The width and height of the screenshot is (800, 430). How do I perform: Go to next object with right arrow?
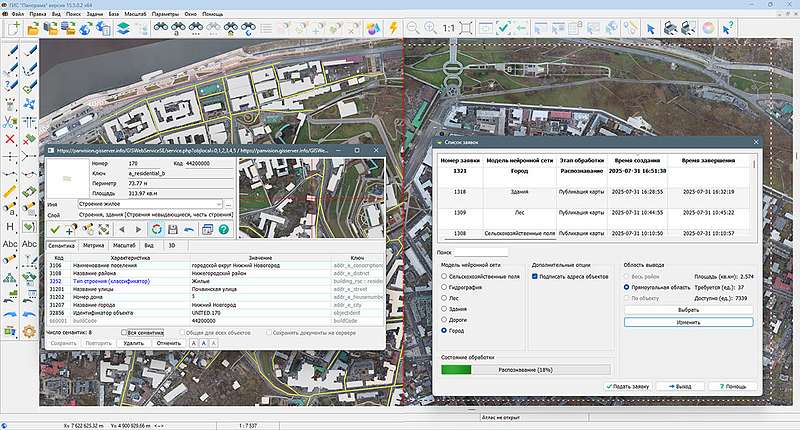pos(137,230)
